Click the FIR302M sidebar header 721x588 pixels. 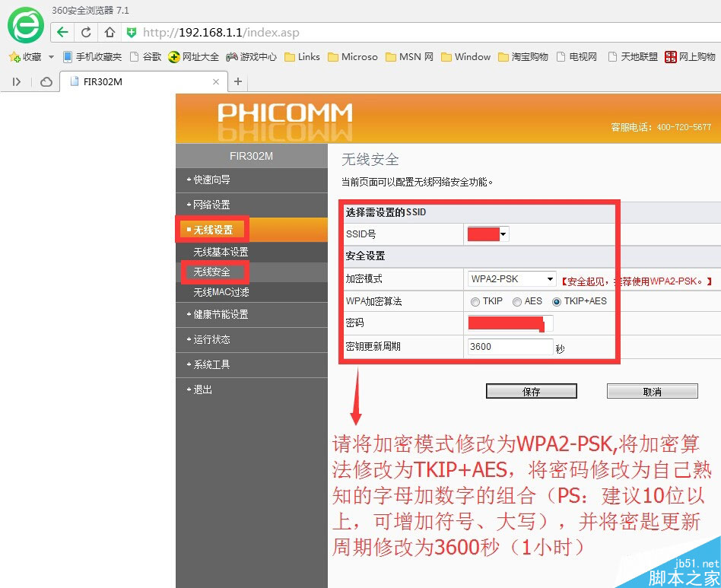252,156
